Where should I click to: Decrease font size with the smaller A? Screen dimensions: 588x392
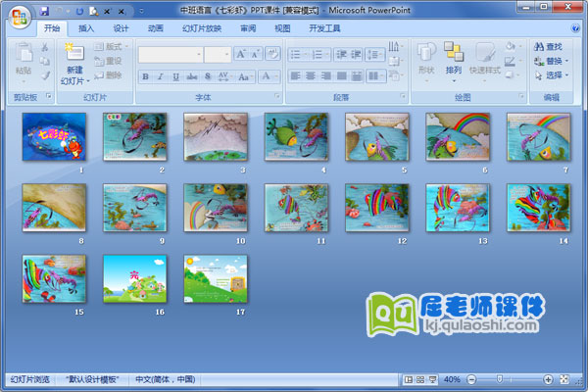tap(255, 55)
